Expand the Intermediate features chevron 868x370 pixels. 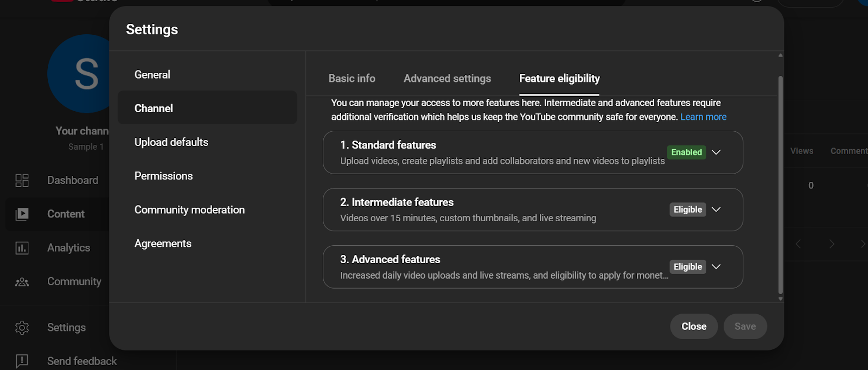pyautogui.click(x=716, y=209)
